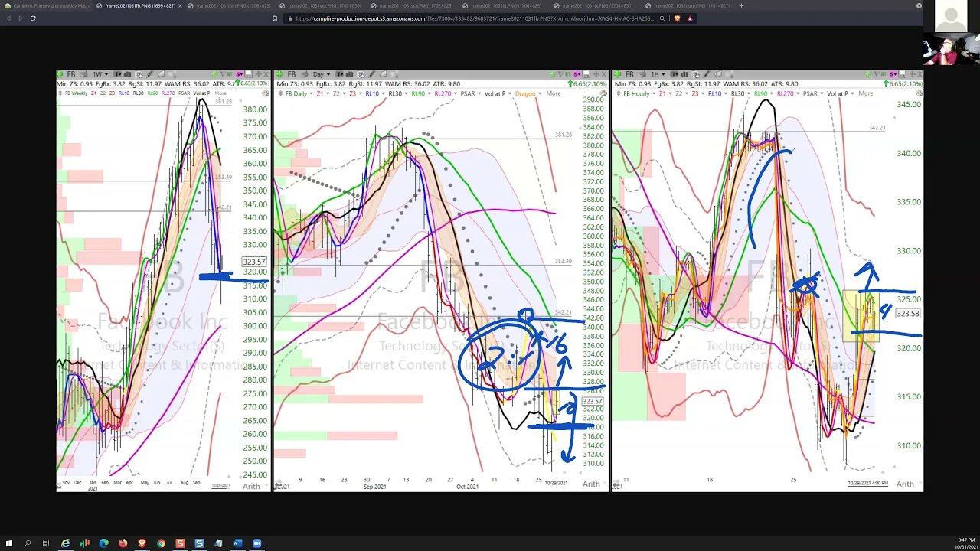Open the charting app taskbar icon
The image size is (980, 551).
(x=84, y=543)
